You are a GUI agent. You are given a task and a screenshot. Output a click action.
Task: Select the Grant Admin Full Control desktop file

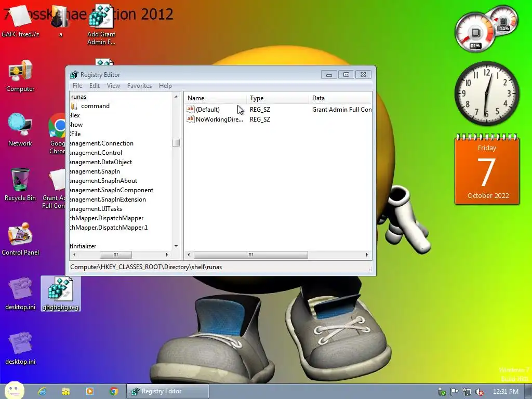tap(54, 189)
